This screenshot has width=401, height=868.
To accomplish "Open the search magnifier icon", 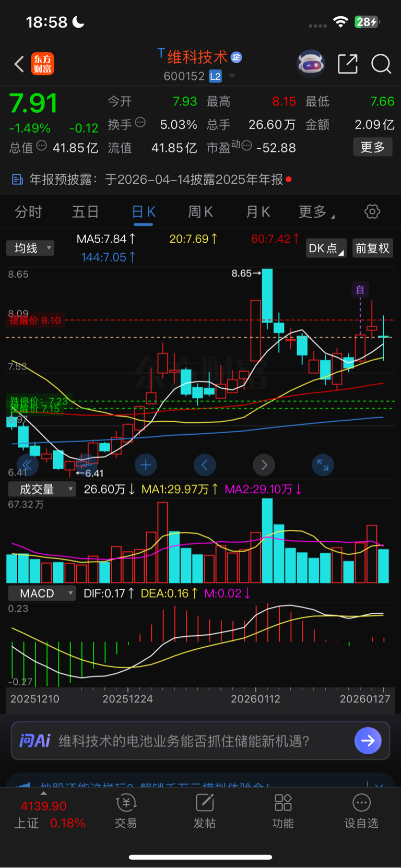I will coord(381,64).
